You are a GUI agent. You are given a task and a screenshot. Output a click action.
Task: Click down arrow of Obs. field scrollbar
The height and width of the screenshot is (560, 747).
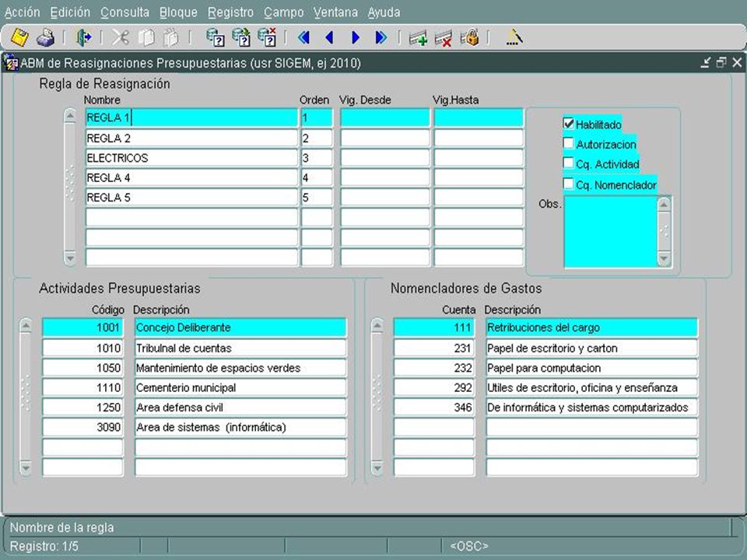pos(664,258)
